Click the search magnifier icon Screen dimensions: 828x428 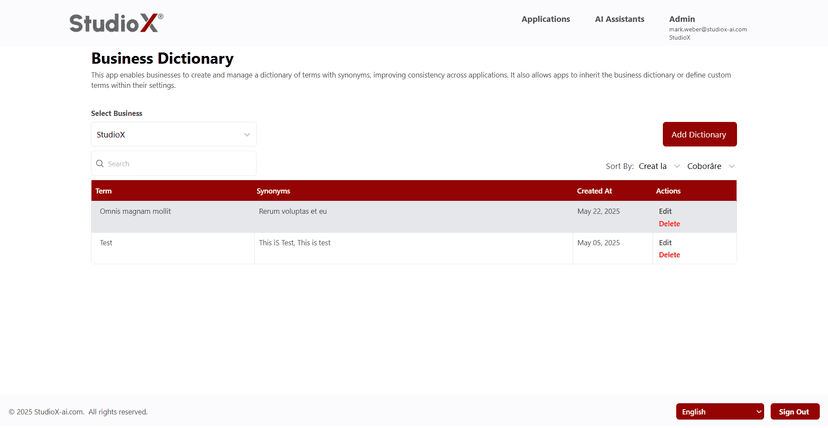pyautogui.click(x=100, y=164)
